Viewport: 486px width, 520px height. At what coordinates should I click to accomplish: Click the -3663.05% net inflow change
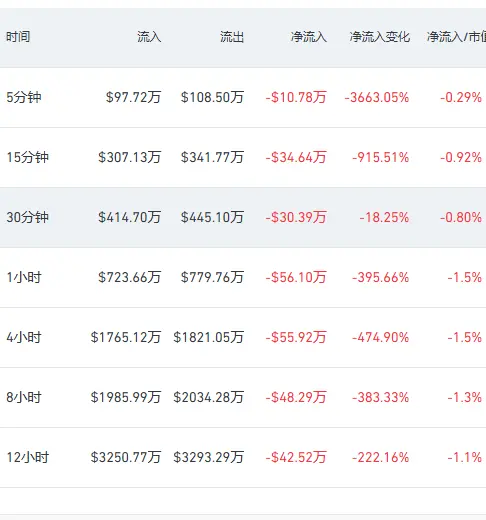tap(377, 97)
